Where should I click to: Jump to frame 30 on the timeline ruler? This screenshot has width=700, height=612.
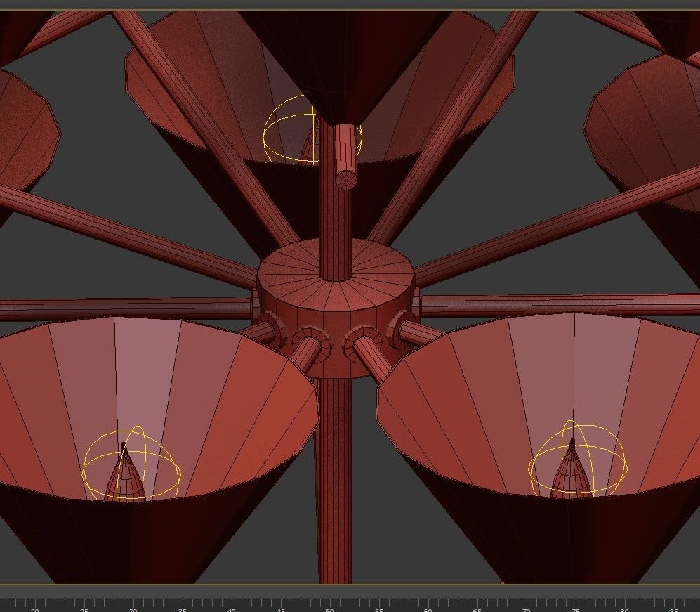133,609
